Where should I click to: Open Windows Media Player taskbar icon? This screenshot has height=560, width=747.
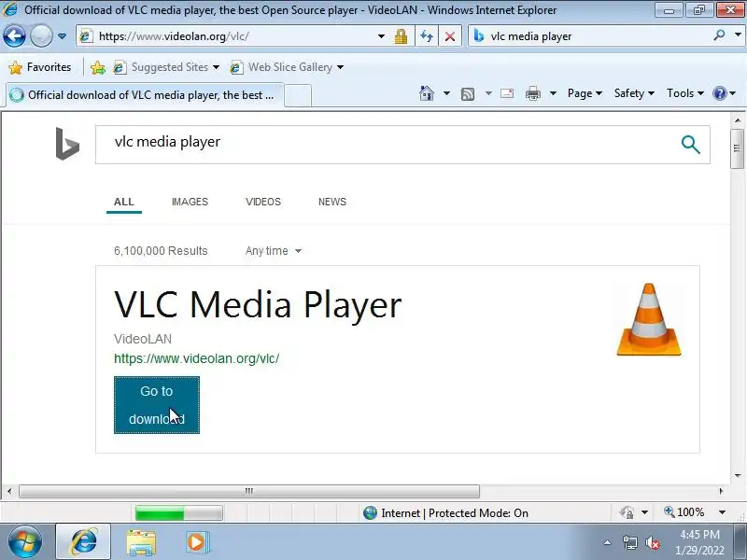click(x=196, y=542)
